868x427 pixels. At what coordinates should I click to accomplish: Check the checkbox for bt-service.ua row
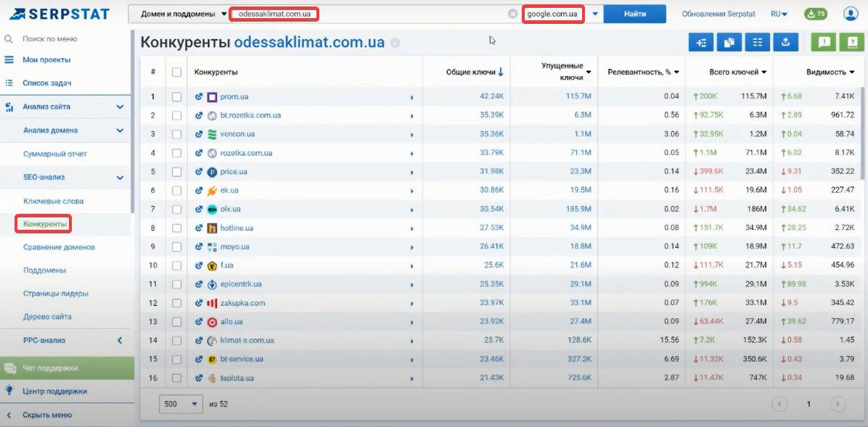[176, 360]
